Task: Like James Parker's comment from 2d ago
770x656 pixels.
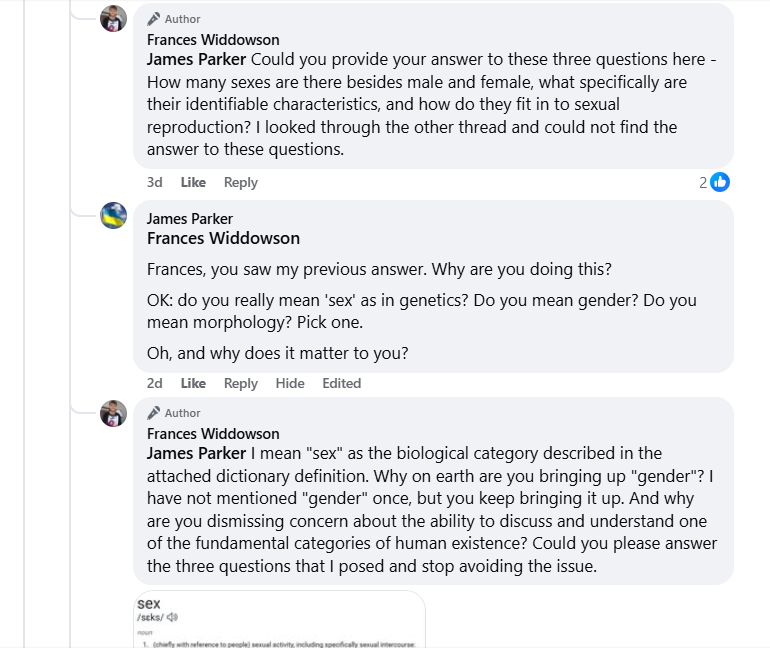Action: [x=193, y=383]
